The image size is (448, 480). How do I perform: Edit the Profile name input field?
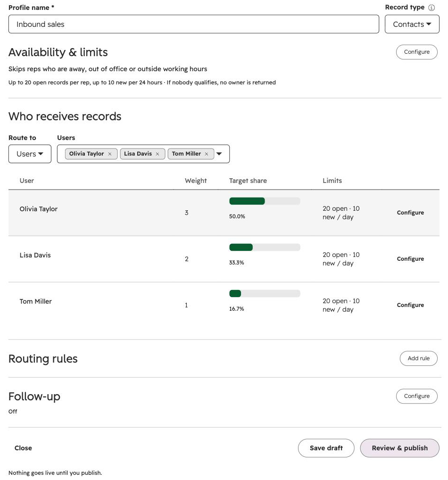[193, 24]
